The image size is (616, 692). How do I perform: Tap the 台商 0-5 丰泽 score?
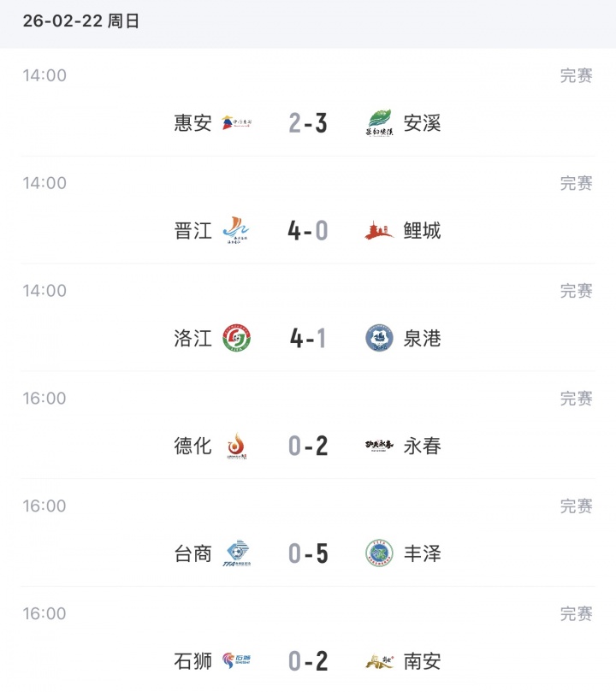coord(308,554)
